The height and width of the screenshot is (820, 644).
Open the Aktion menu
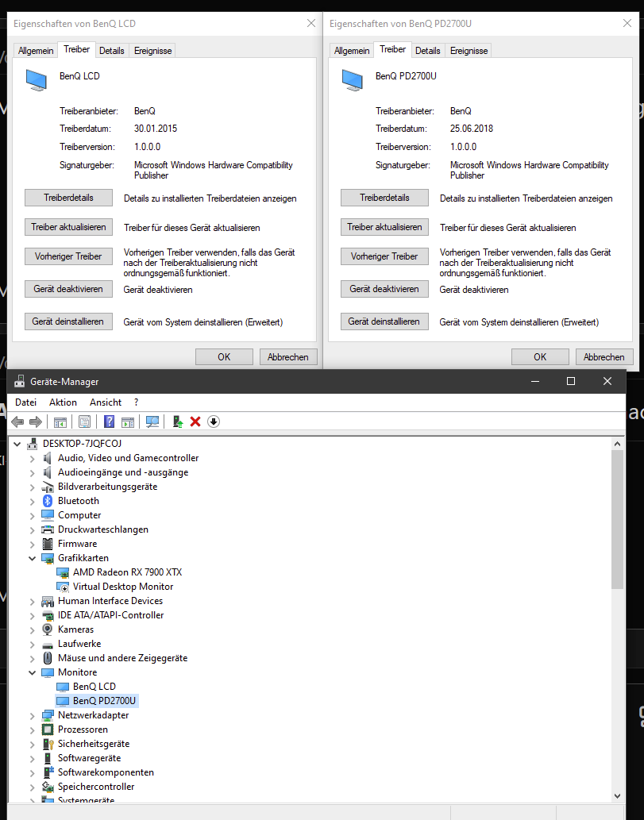point(63,402)
